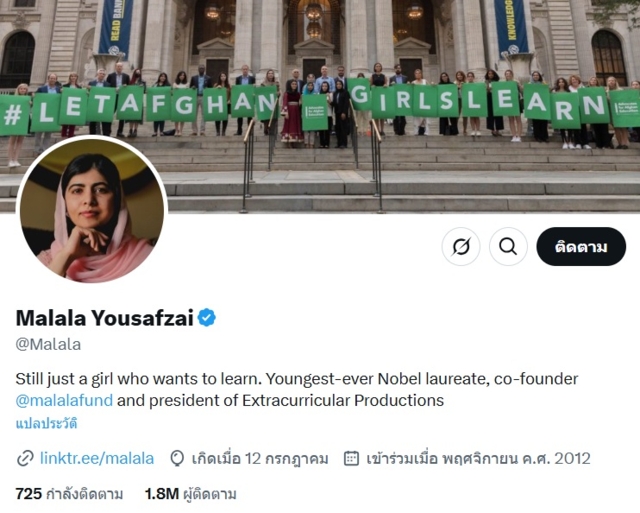The height and width of the screenshot is (513, 640).
Task: Translate bio via แปลประวัติ link
Action: (46, 424)
